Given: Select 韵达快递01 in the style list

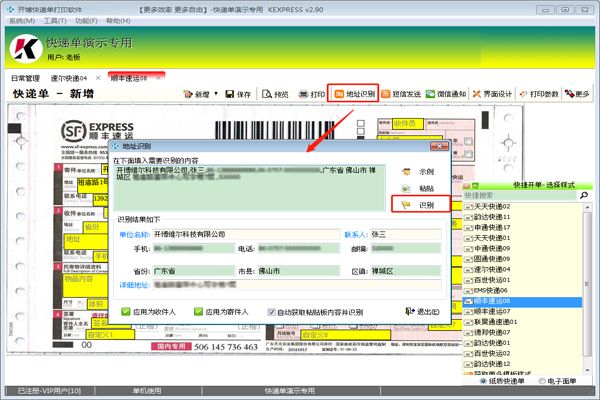Looking at the screenshot, I should tap(523, 343).
